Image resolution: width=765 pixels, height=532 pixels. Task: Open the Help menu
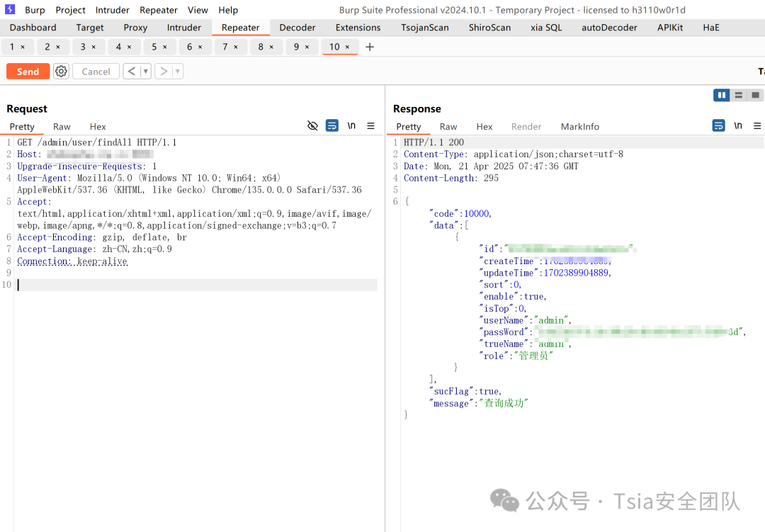coord(228,10)
